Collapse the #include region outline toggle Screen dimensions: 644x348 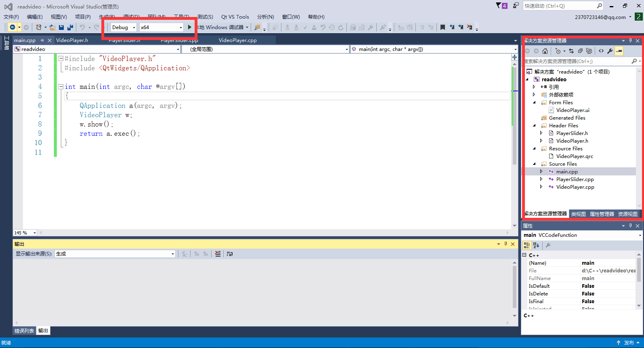(61, 59)
